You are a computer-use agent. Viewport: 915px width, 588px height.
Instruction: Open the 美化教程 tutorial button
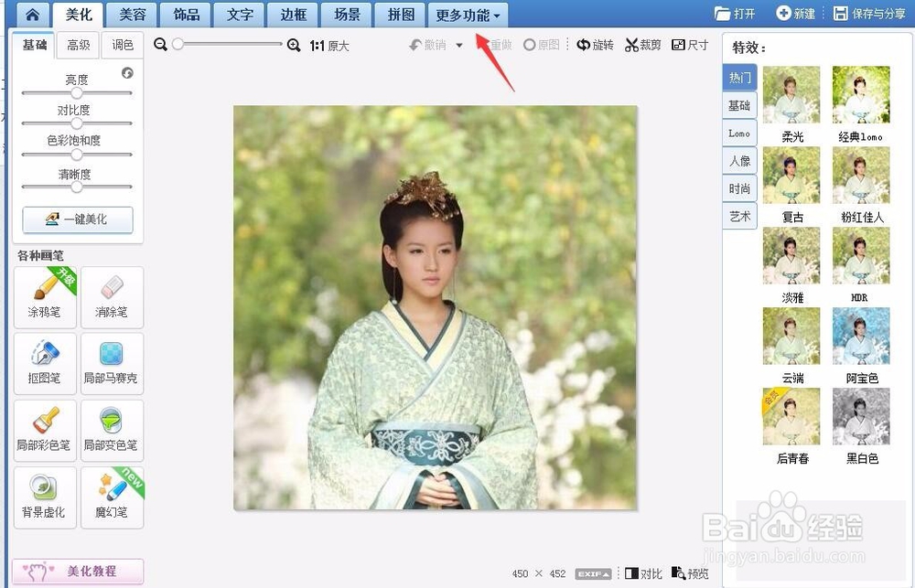tap(78, 572)
